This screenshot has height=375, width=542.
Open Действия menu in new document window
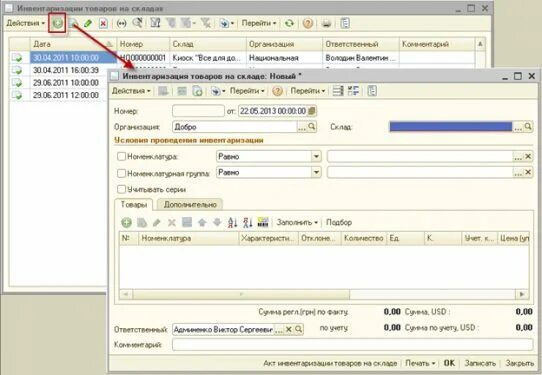click(131, 91)
